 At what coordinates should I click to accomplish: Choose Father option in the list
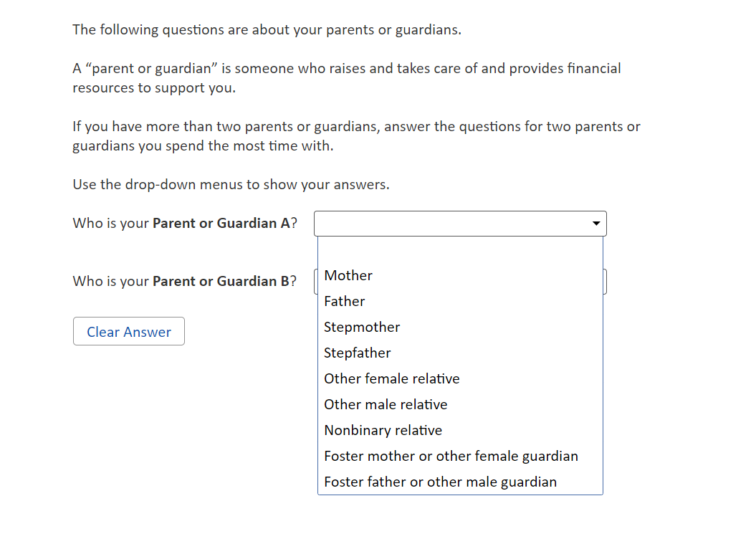coord(345,301)
